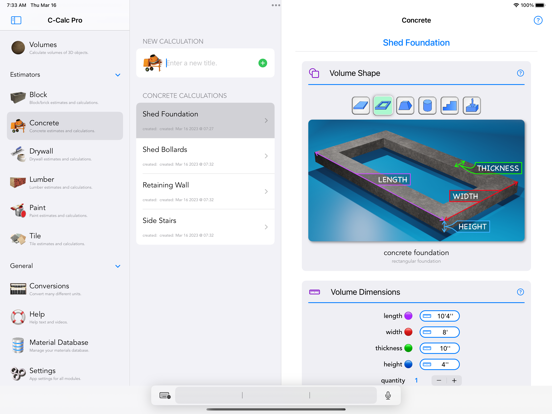Collapse the Estimators section

click(118, 75)
